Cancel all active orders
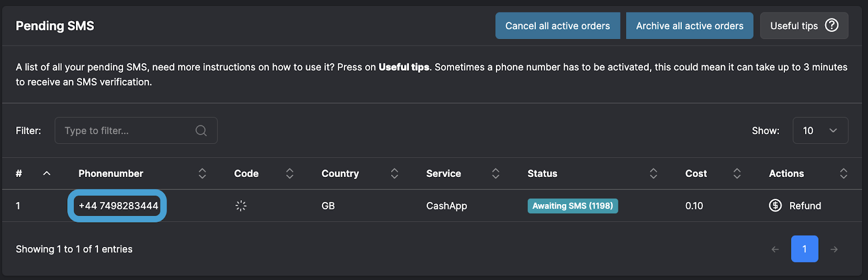Image resolution: width=868 pixels, height=280 pixels. (557, 26)
